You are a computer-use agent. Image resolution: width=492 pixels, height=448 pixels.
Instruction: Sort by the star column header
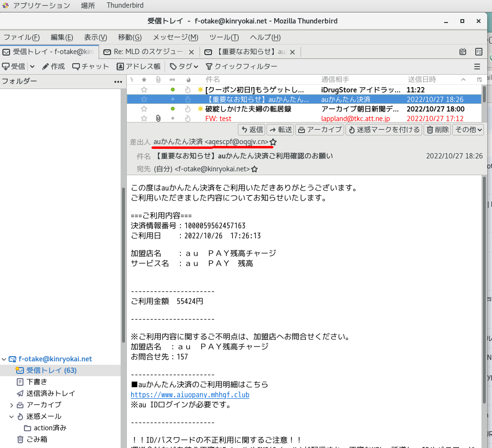pos(144,79)
